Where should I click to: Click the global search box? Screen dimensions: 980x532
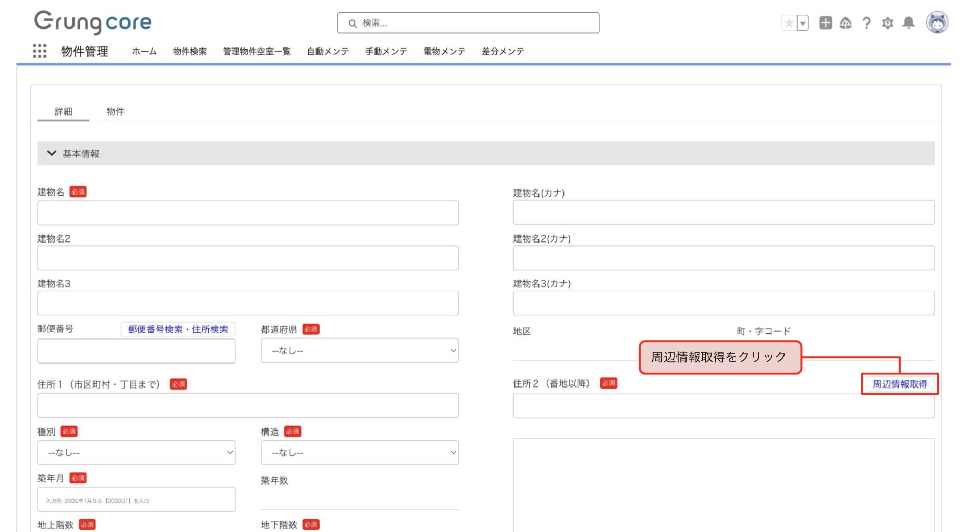468,23
